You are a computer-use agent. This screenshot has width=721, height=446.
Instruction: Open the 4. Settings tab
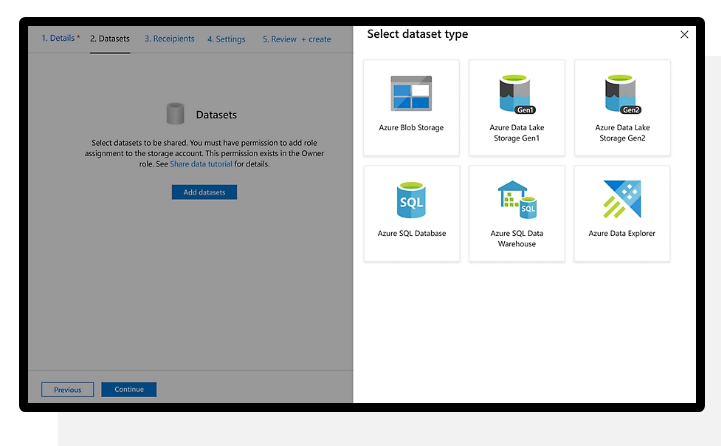[226, 39]
